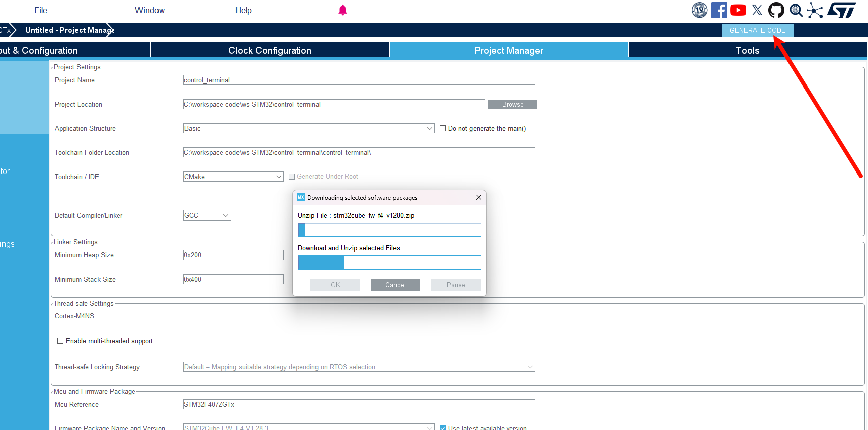The width and height of the screenshot is (868, 430).
Task: Open the notification bell icon
Action: (x=343, y=10)
